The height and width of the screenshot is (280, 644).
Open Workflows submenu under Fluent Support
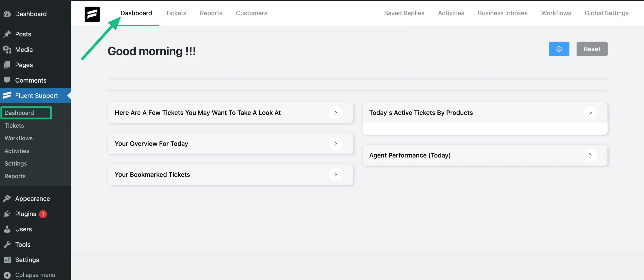[x=19, y=138]
